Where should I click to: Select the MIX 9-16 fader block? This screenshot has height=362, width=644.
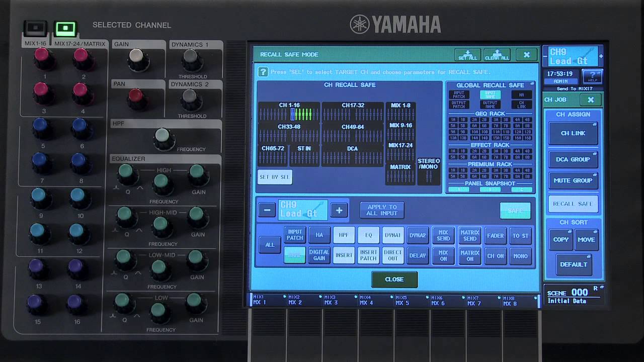point(400,131)
